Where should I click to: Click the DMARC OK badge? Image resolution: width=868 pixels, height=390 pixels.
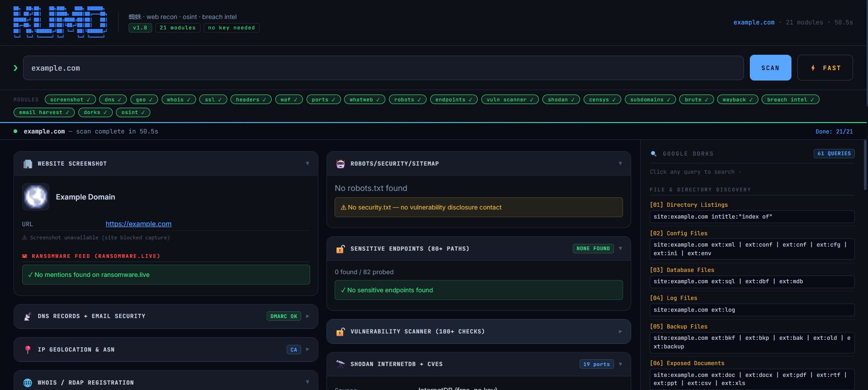point(284,316)
